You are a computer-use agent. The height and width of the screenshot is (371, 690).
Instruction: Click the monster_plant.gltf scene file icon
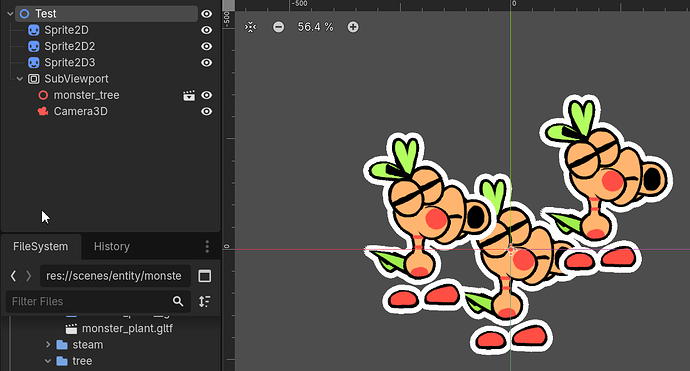tap(71, 329)
